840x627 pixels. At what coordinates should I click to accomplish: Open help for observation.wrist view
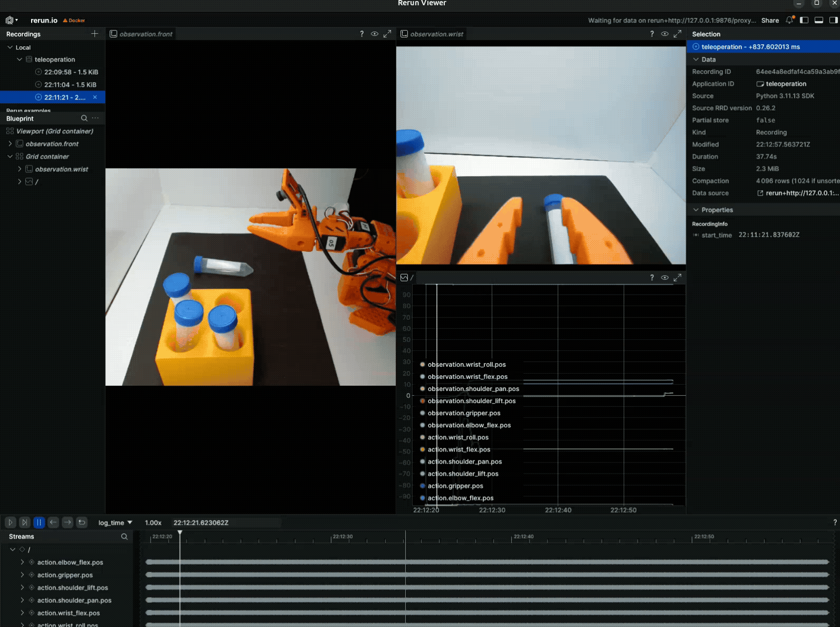652,34
